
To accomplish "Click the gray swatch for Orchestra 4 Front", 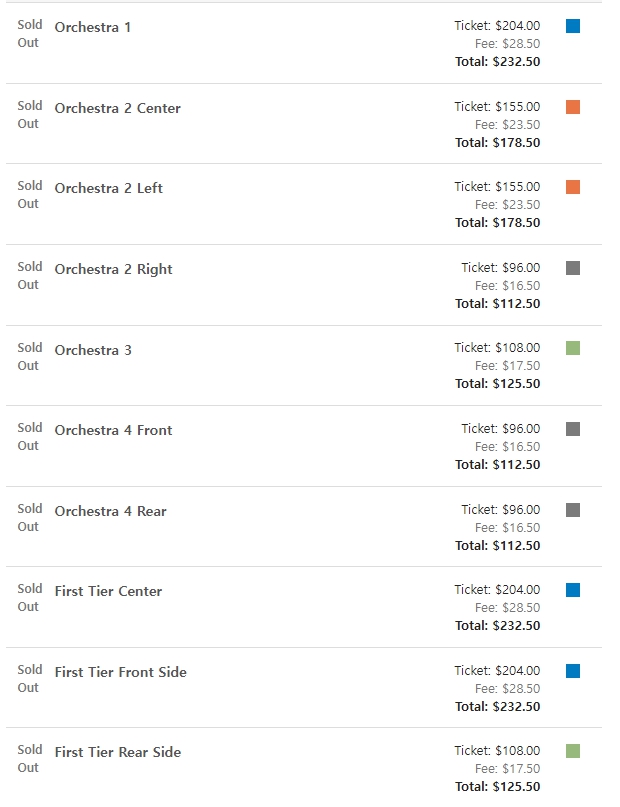I will coord(573,429).
